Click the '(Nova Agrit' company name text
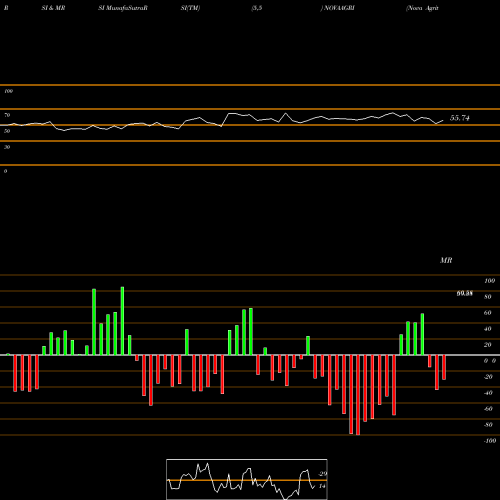 click(x=422, y=8)
